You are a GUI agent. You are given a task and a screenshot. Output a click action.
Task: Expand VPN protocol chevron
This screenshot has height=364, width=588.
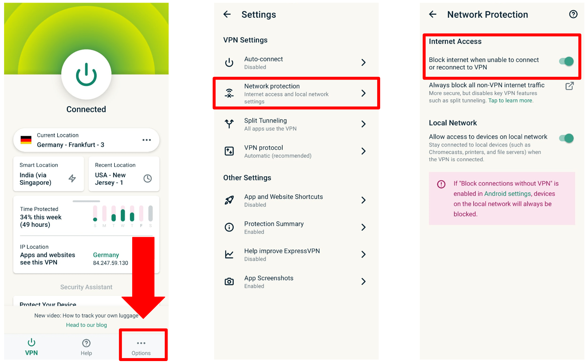[x=363, y=151]
